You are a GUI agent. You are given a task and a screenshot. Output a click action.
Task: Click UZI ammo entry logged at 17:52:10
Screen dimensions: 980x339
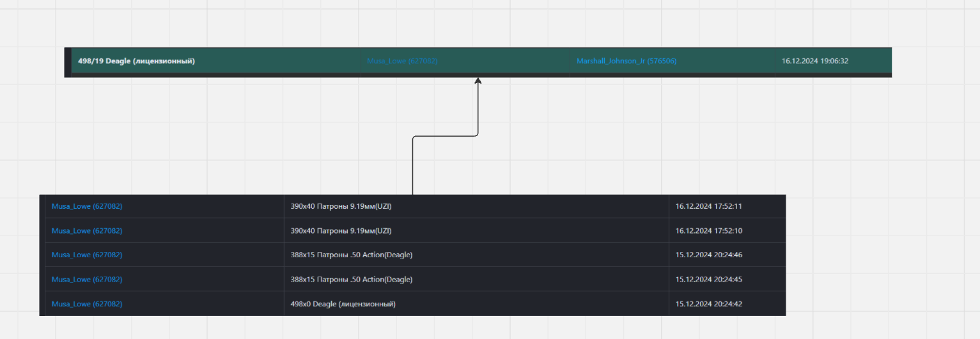coord(341,230)
